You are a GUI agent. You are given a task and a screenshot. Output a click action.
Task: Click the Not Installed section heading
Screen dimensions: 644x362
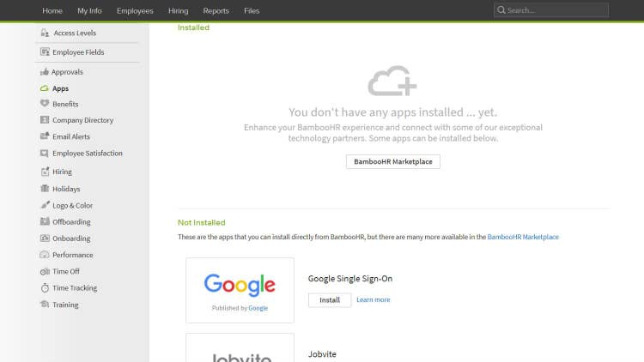coord(201,222)
